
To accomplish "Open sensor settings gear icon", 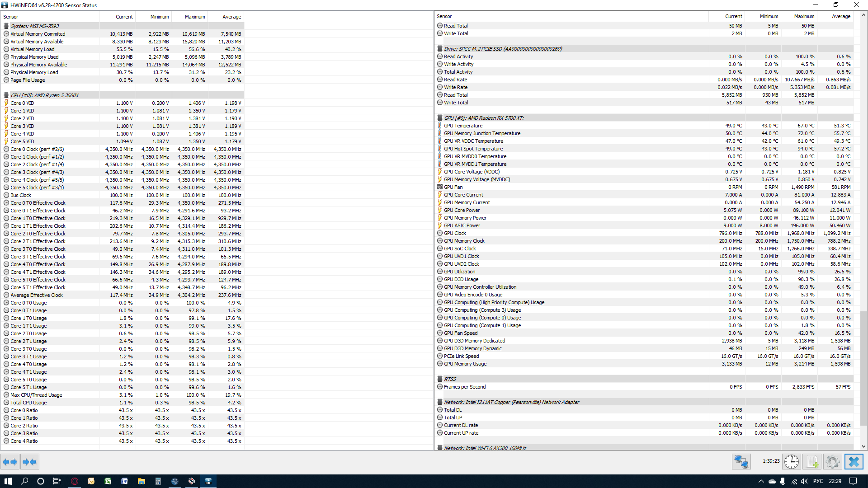I will pos(832,462).
